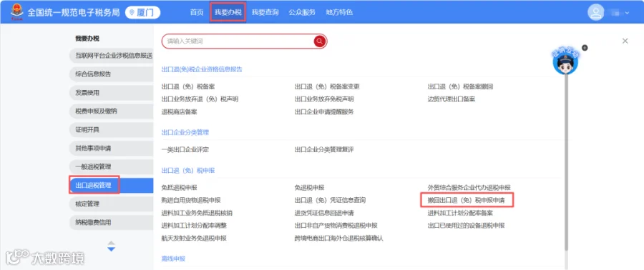Select 发票使用 in the sidebar
This screenshot has width=644, height=270.
tap(112, 93)
